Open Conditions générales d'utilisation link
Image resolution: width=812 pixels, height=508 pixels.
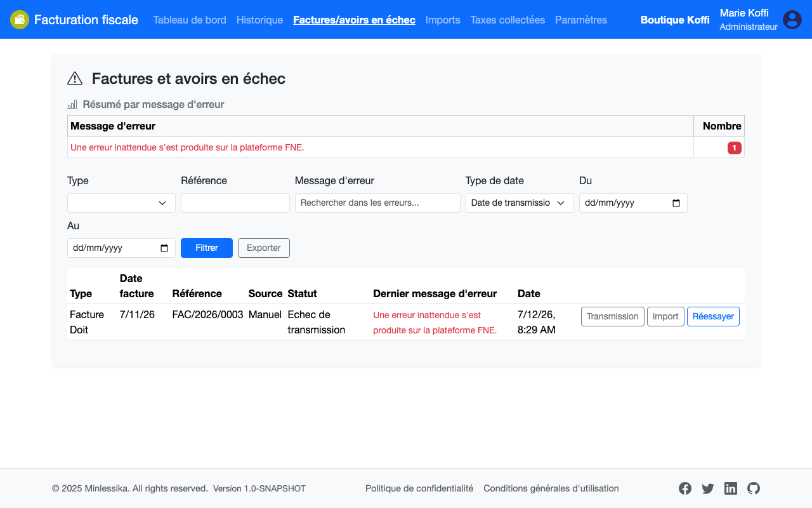coord(551,488)
